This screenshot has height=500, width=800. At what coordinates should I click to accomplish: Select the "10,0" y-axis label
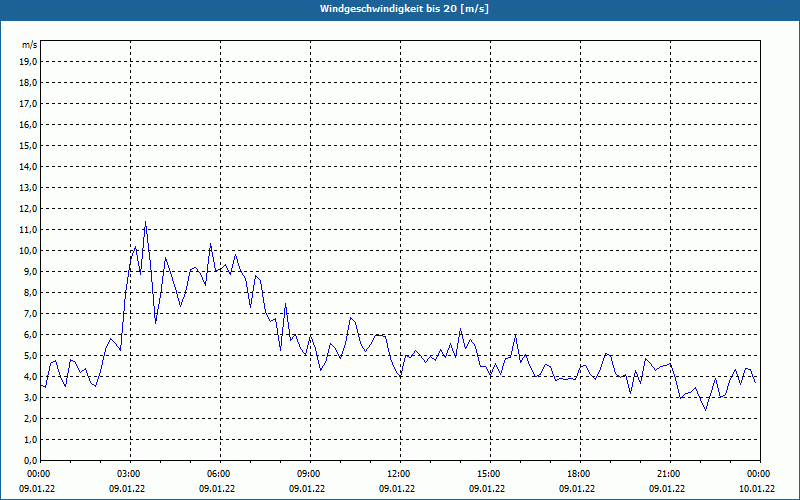point(28,251)
